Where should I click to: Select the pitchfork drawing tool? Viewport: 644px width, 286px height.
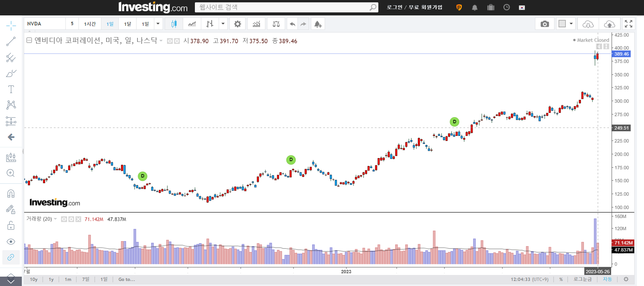[11, 58]
